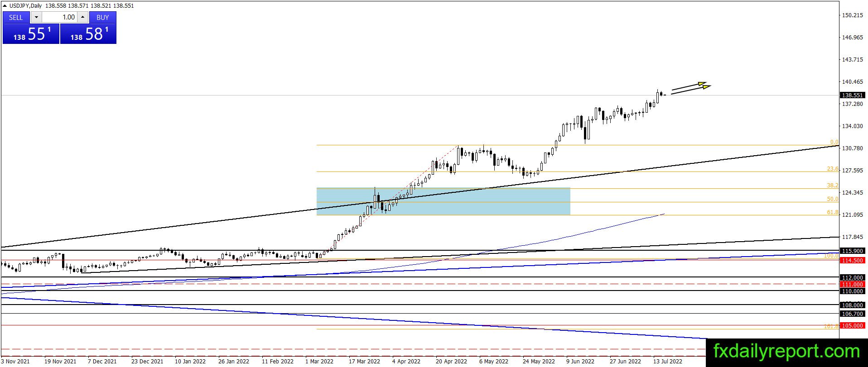Click the SELL button
This screenshot has height=367, width=868.
click(16, 17)
